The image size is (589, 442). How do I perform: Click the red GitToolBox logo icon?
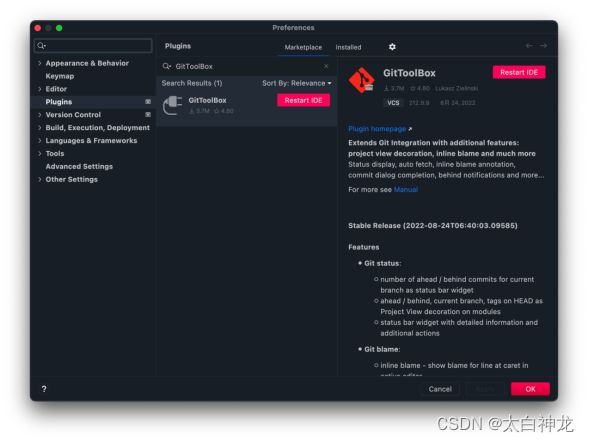(x=361, y=80)
